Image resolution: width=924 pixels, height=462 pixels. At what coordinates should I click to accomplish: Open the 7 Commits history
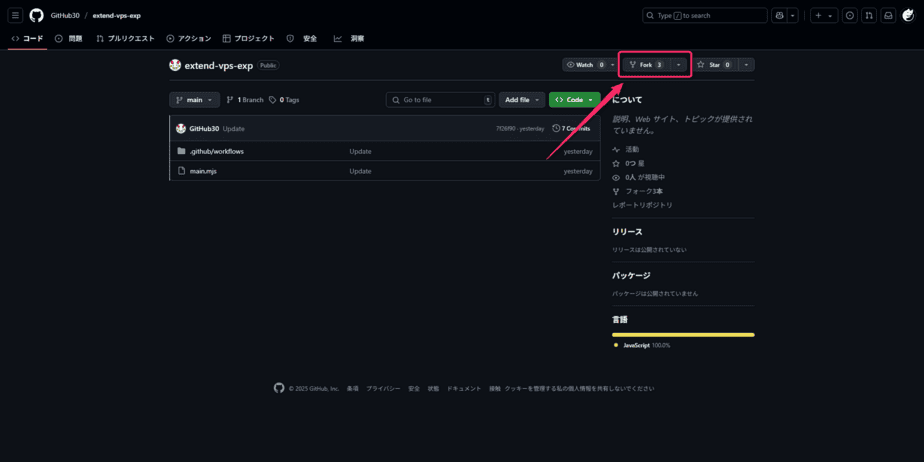click(572, 128)
